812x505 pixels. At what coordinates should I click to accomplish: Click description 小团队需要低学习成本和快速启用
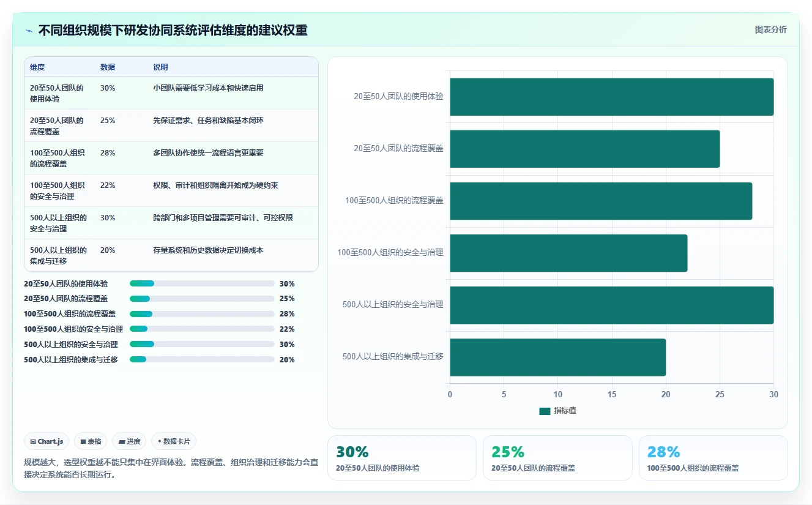pyautogui.click(x=208, y=88)
